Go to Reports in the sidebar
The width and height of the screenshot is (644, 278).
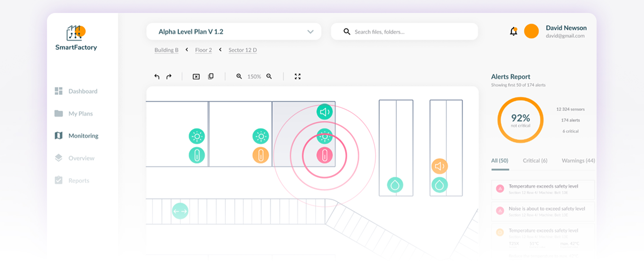point(78,180)
